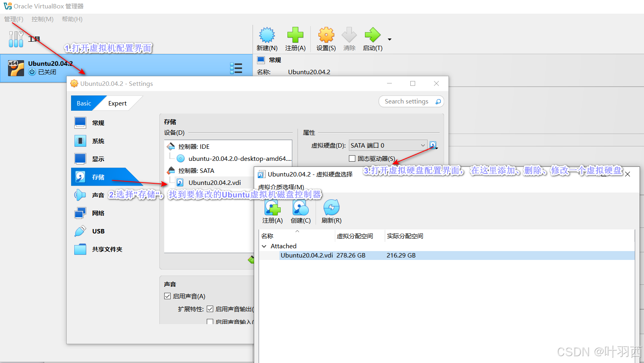Image resolution: width=644 pixels, height=363 pixels.
Task: Click the 常规 section header in details pane
Action: point(275,60)
